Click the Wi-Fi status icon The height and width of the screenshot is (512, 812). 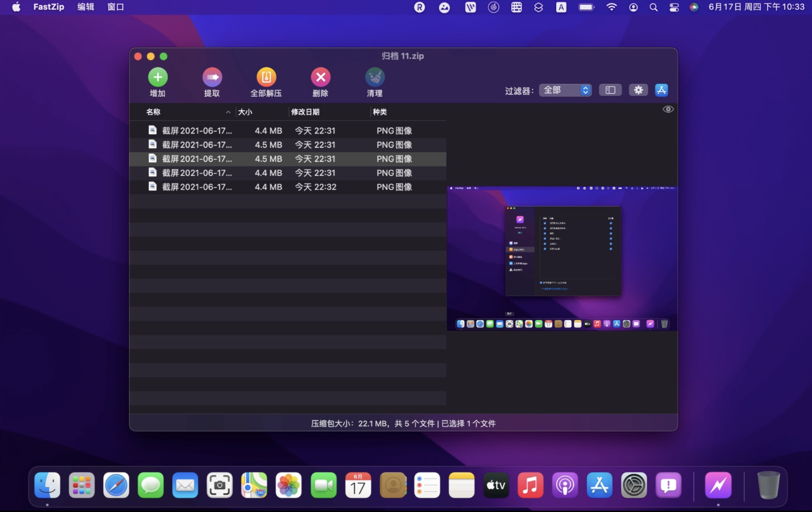click(611, 7)
